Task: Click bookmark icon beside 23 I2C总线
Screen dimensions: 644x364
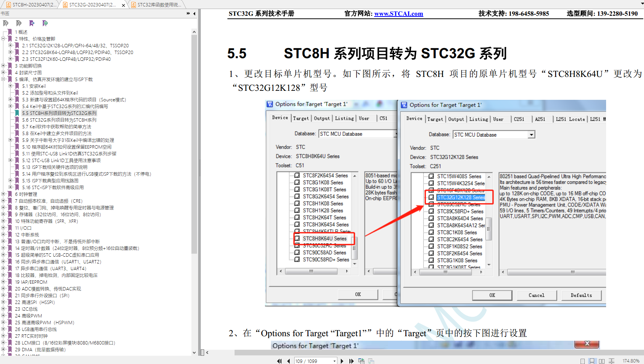Action: (10, 309)
